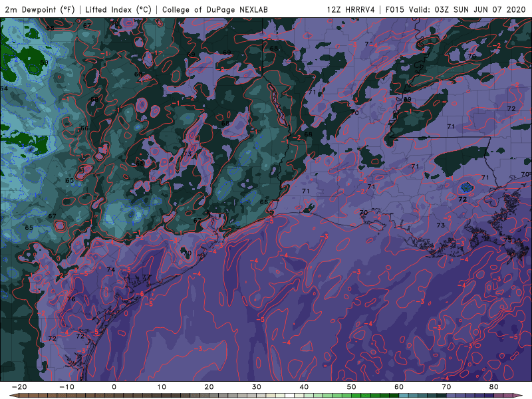The width and height of the screenshot is (532, 399).
Task: Click the 74 dewpoint value on the map
Action: pos(110,270)
